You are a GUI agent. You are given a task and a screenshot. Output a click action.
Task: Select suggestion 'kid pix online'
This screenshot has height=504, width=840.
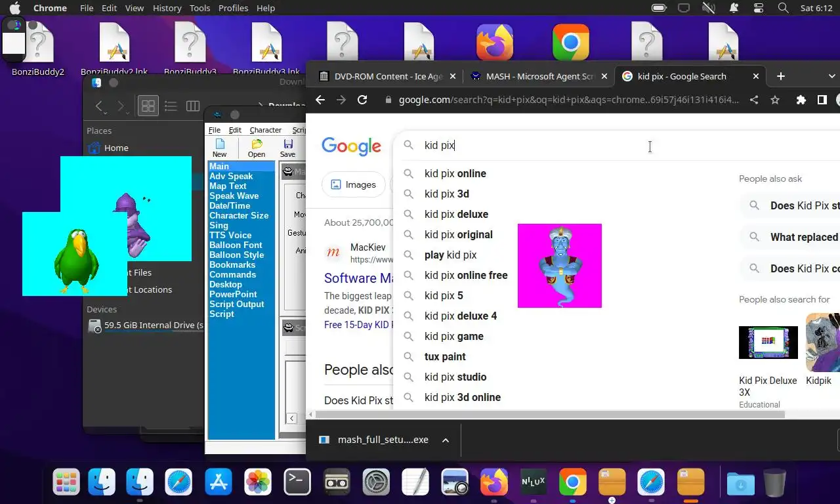tap(455, 173)
